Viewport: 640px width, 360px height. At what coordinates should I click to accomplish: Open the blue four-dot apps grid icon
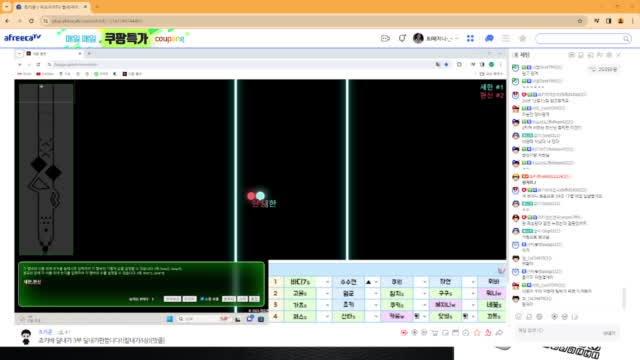coord(470,38)
